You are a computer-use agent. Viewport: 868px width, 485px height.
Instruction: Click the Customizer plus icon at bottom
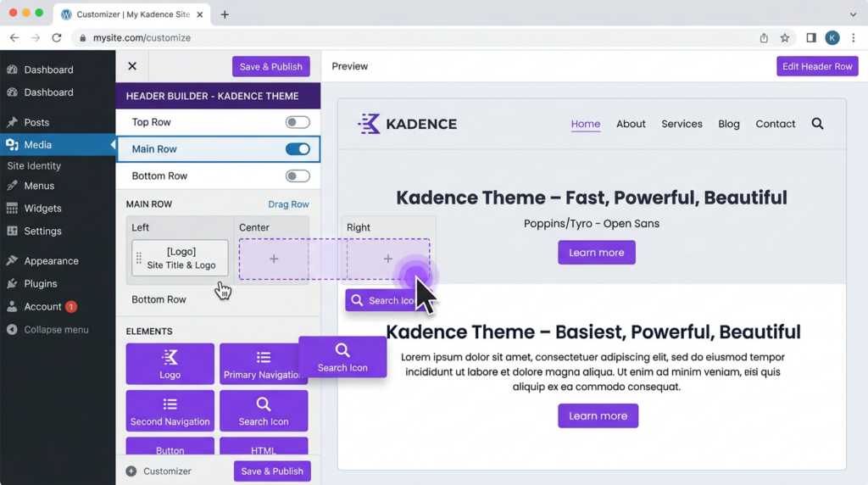[x=131, y=471]
